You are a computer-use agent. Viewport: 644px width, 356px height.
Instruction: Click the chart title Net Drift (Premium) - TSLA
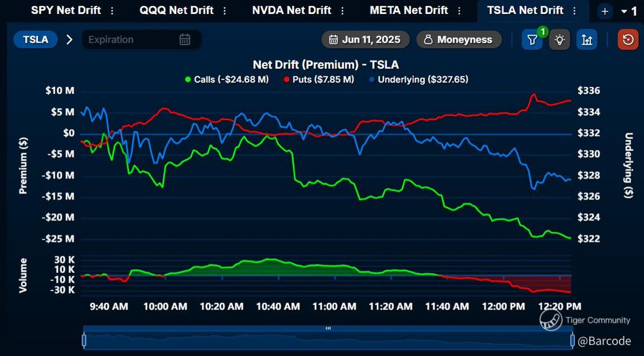pos(326,64)
